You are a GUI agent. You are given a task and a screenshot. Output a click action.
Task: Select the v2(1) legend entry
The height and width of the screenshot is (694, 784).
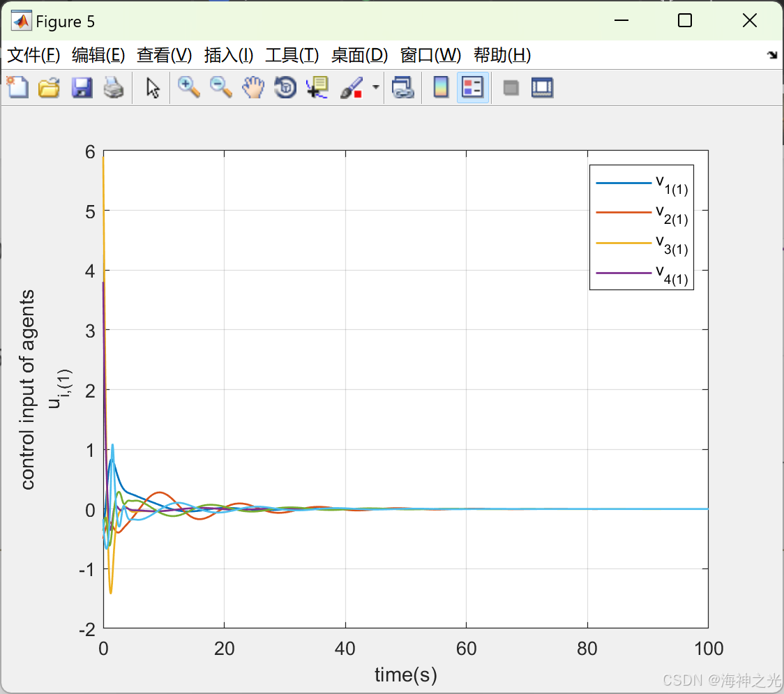(642, 213)
